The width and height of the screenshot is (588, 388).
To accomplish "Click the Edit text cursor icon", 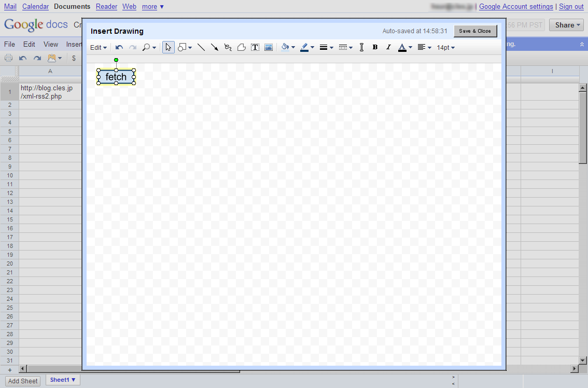I will point(361,47).
